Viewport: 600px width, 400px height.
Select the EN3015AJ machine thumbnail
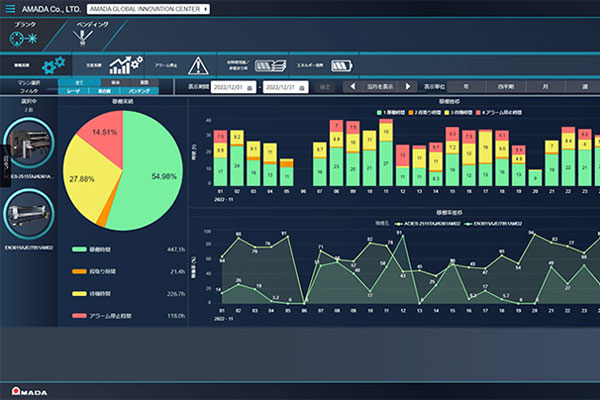(x=29, y=214)
